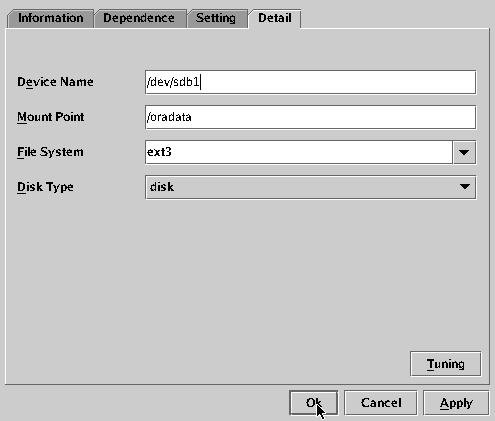Click the File System label
Image resolution: width=495 pixels, height=421 pixels.
pos(50,152)
